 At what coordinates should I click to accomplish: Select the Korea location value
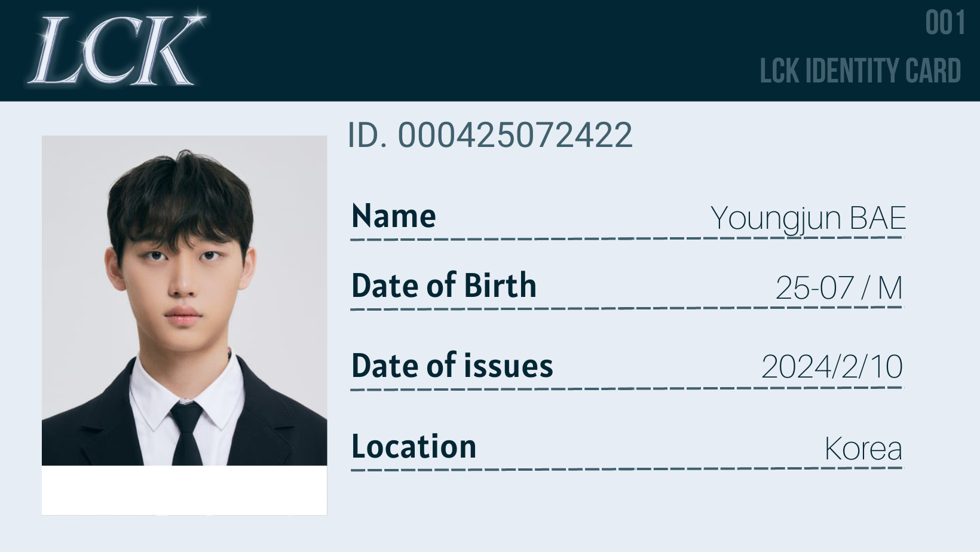click(x=863, y=449)
